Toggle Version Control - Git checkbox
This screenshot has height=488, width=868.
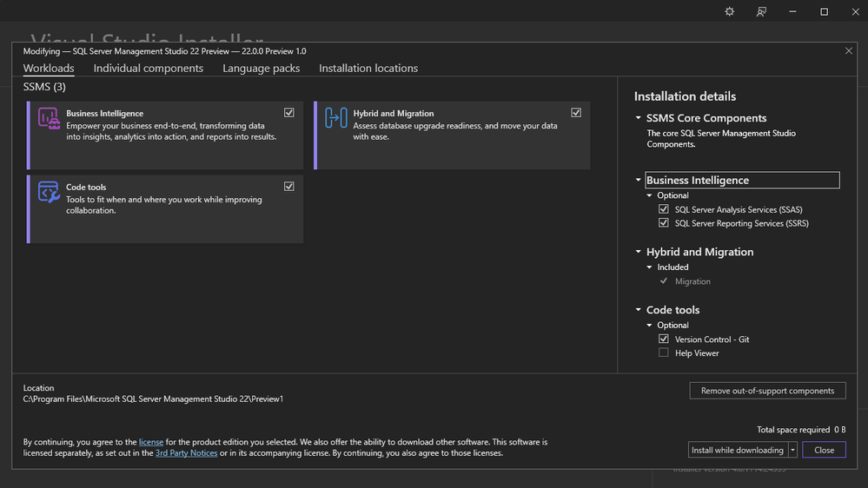coord(664,340)
